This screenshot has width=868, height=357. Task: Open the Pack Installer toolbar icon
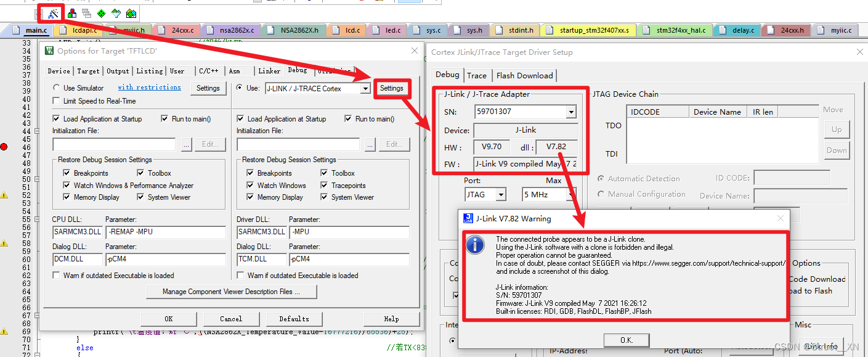click(131, 12)
